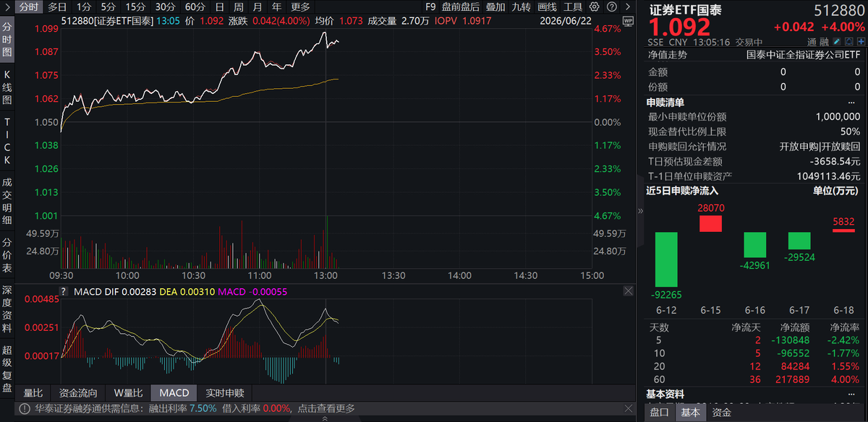Click the 6-18 red inflow bar 5832

(x=843, y=230)
